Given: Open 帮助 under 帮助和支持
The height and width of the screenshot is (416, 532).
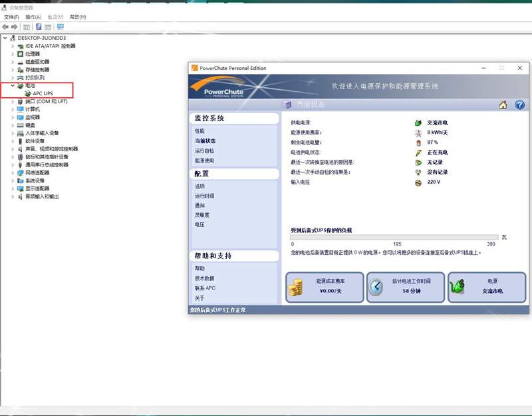Looking at the screenshot, I should (x=200, y=269).
